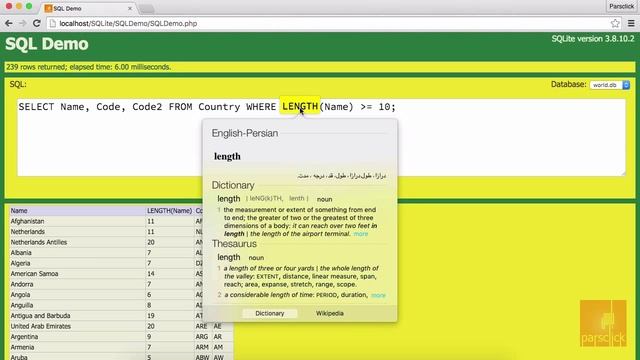
Task: Click the highlighted LENGTH word in query
Action: click(300, 107)
